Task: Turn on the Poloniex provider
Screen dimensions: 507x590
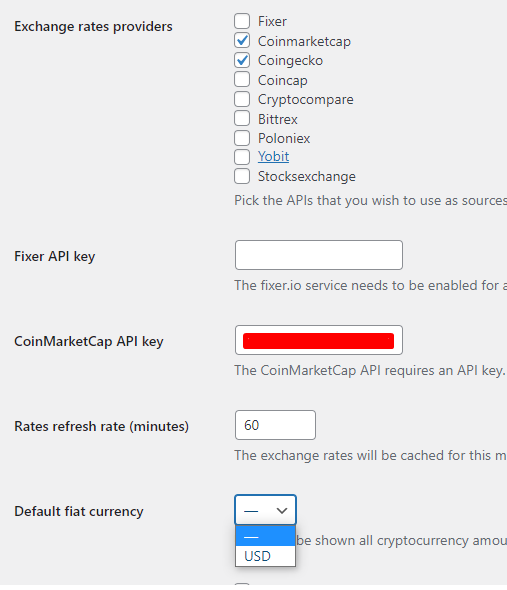Action: click(x=242, y=138)
